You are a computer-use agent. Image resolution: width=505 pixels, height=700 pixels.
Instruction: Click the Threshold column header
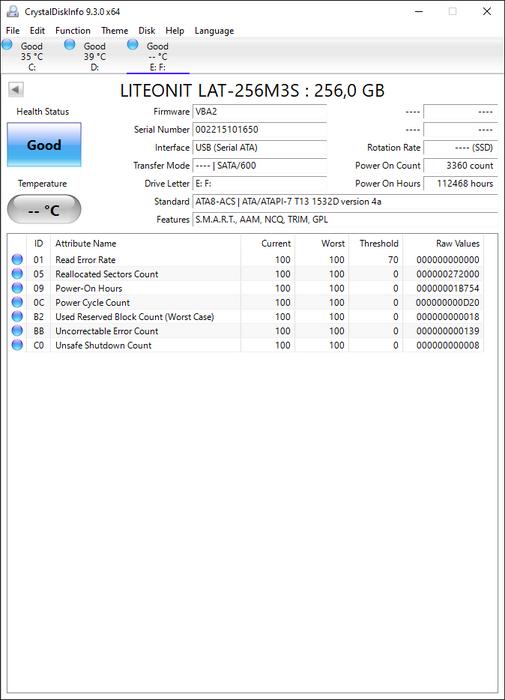click(376, 243)
